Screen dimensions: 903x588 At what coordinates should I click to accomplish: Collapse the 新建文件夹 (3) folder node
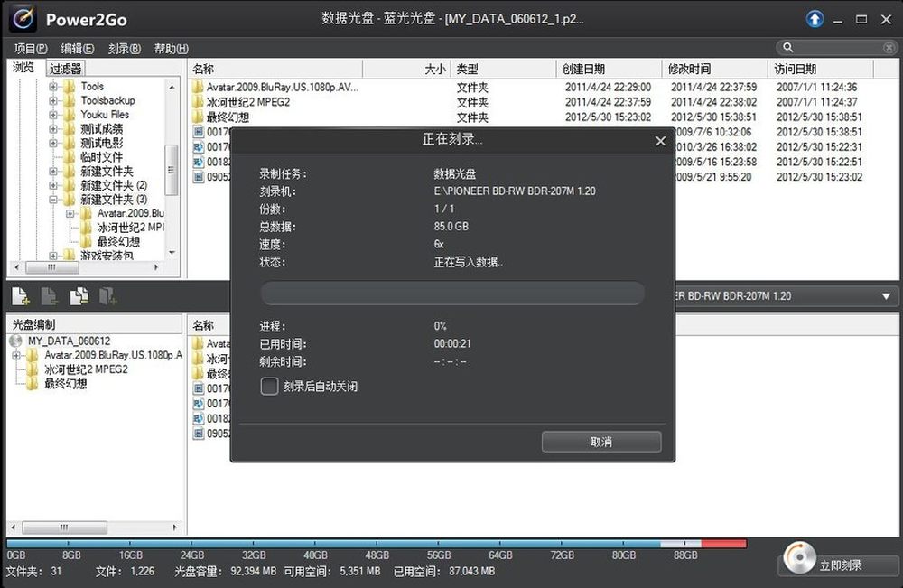point(53,200)
